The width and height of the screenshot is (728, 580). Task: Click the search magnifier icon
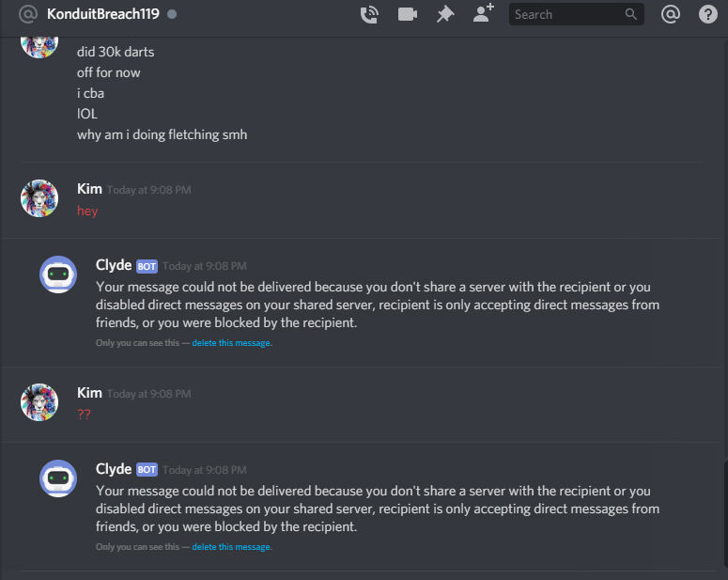click(630, 14)
